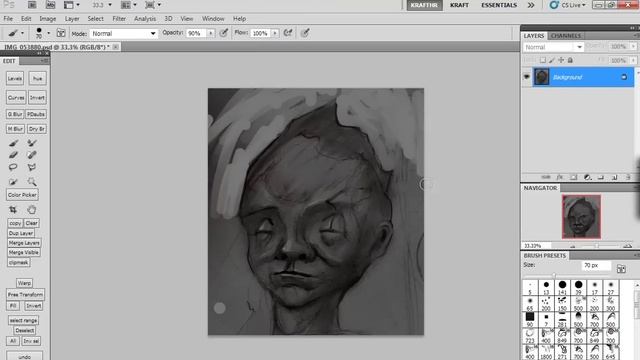Click the Opacity 90% field
The image size is (640, 360).
click(196, 33)
